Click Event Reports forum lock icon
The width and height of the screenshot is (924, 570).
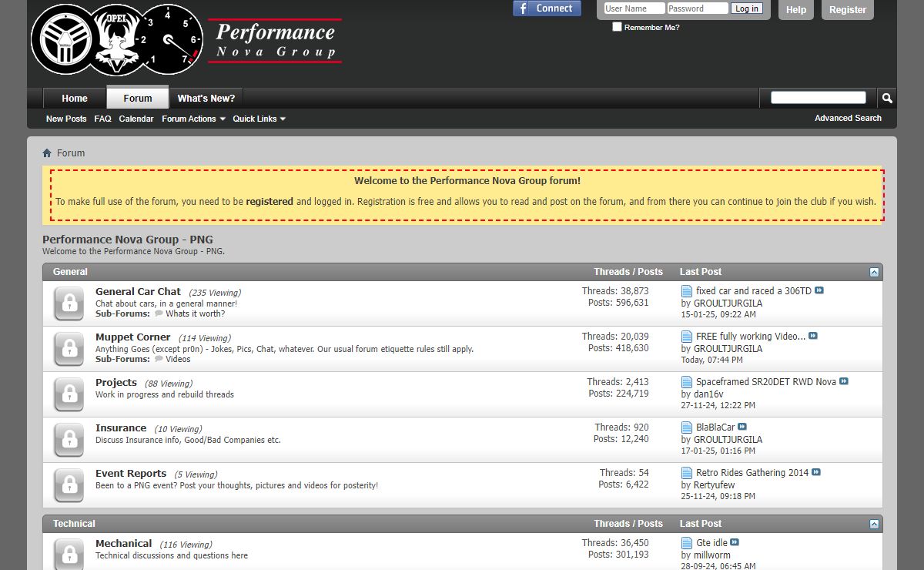pos(69,485)
